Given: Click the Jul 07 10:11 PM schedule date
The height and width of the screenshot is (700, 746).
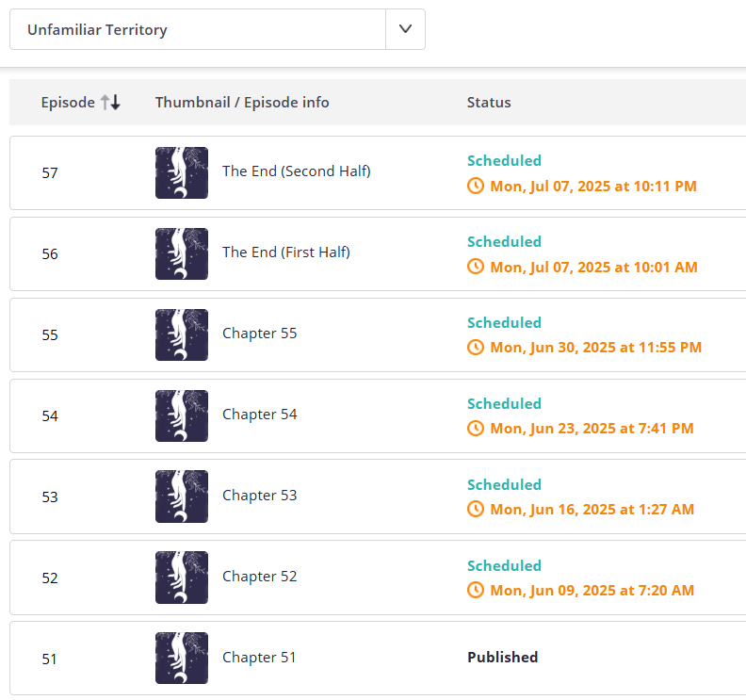Looking at the screenshot, I should click(x=593, y=187).
